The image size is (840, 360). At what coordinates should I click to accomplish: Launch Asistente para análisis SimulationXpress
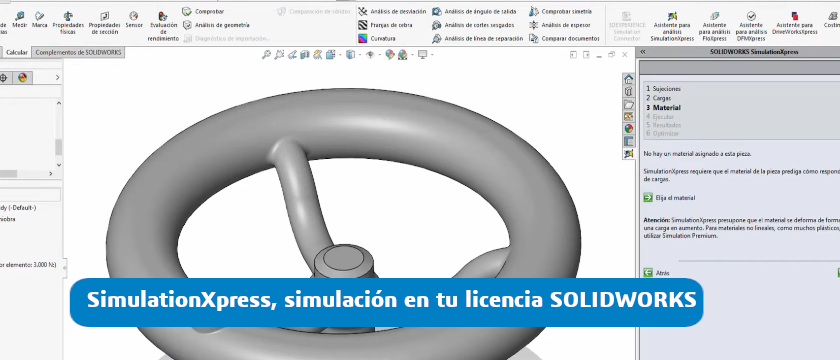click(x=672, y=26)
